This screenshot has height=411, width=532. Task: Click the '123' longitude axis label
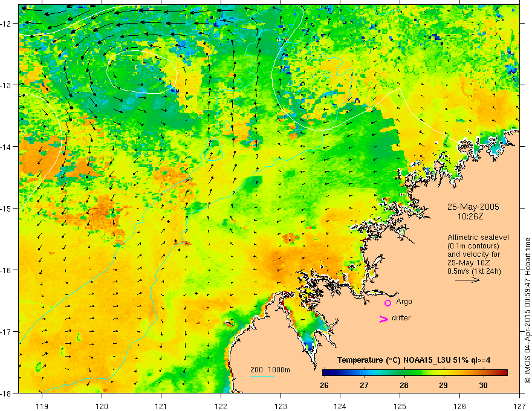point(281,406)
